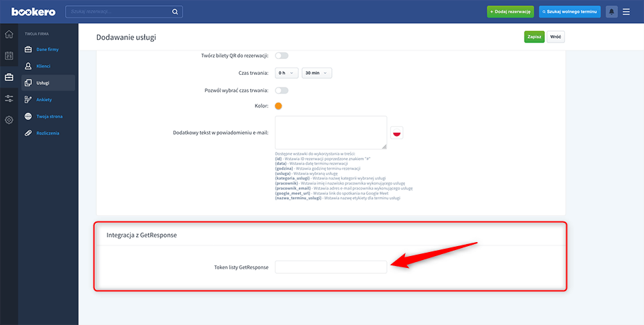This screenshot has height=325, width=644.
Task: Click the bookero logo
Action: pyautogui.click(x=33, y=12)
